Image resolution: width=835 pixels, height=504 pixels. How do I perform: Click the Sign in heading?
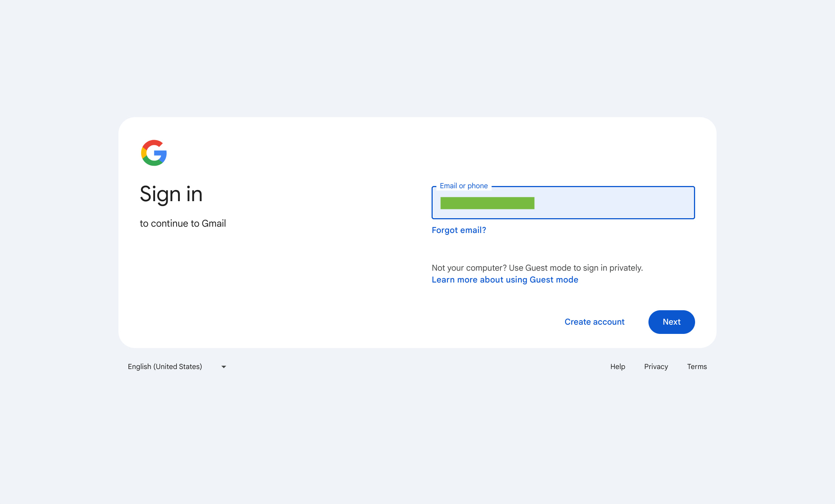tap(171, 194)
